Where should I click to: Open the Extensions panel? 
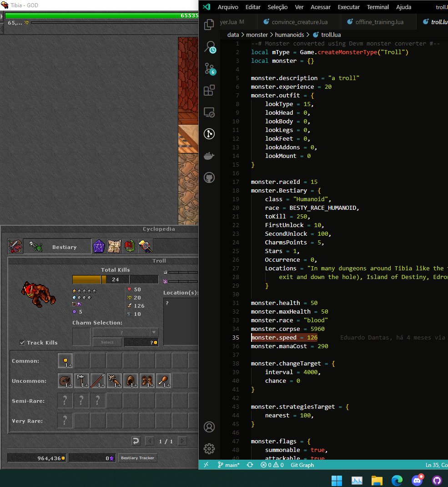209,90
